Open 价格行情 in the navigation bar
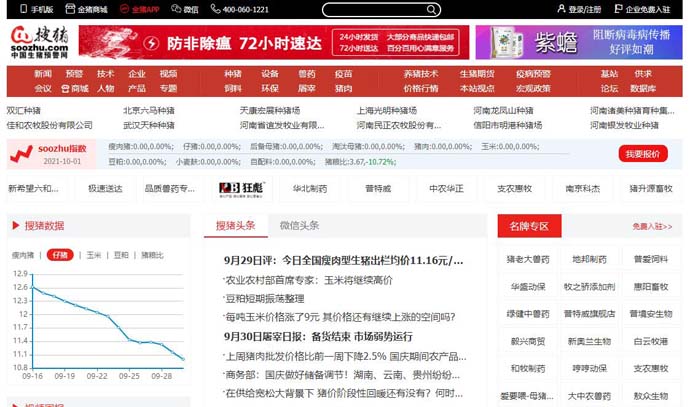This screenshot has width=690, height=407. 421,88
